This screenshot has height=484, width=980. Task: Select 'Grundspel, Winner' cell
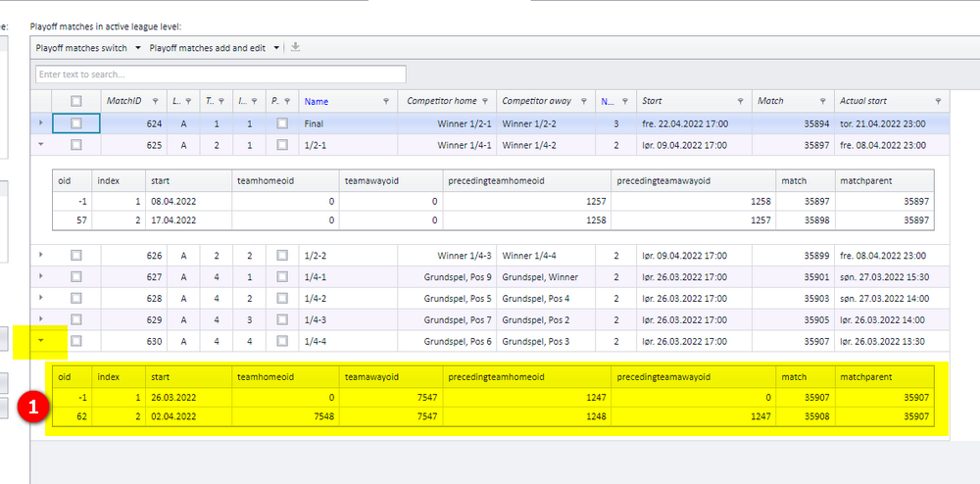[546, 276]
